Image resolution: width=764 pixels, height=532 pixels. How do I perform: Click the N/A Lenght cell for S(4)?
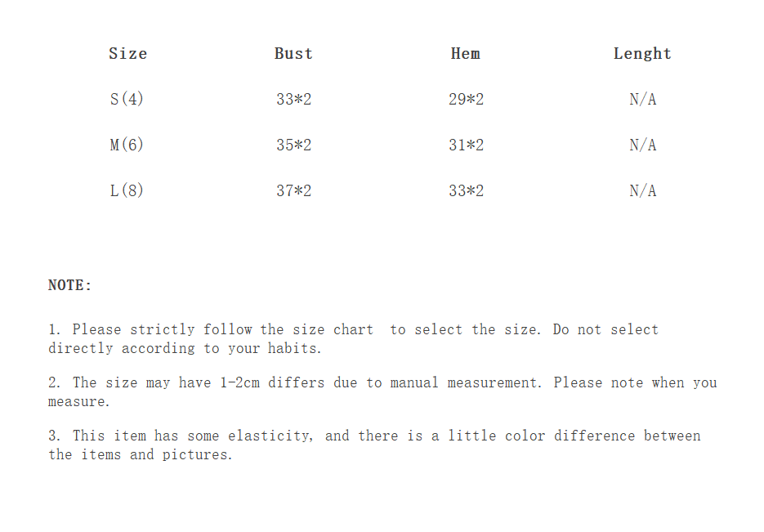click(642, 100)
